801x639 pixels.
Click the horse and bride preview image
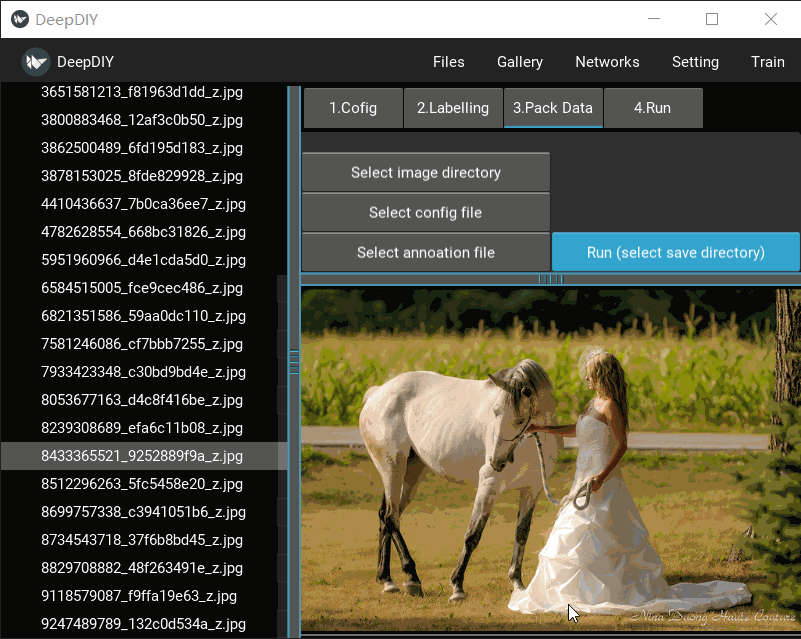551,460
